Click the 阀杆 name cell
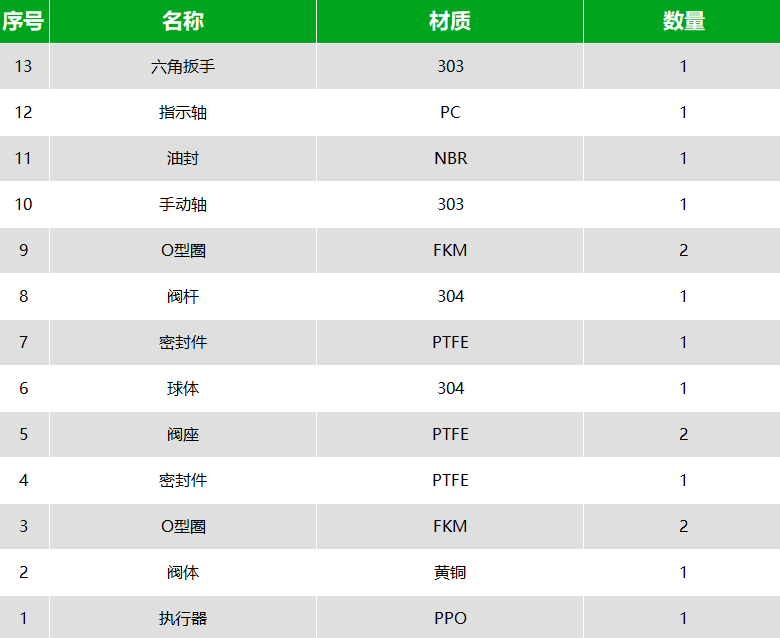Viewport: 780px width, 638px height. click(183, 296)
